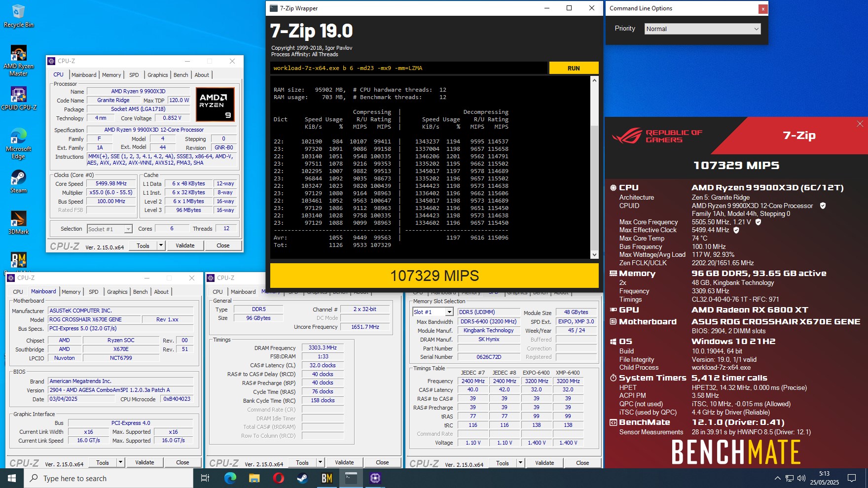Open SPD tab in top CPU-Z window
868x488 pixels.
(x=134, y=75)
